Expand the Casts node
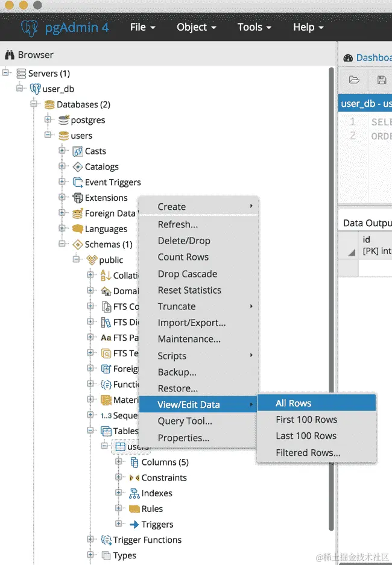This screenshot has width=392, height=565. 62,150
